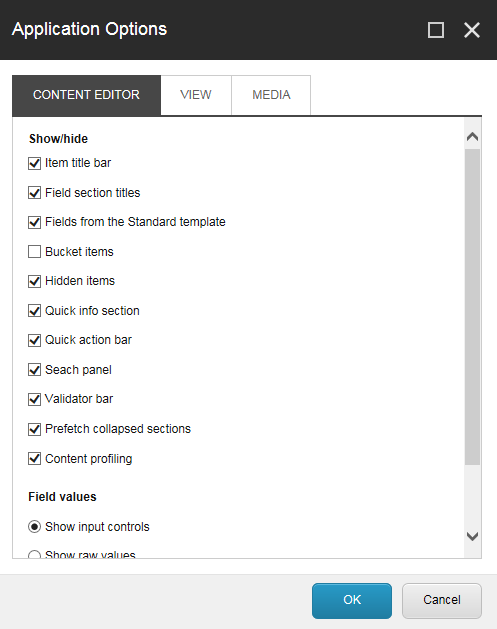Select Show input controls radio button
Viewport: 497px width, 629px height.
pyautogui.click(x=34, y=527)
